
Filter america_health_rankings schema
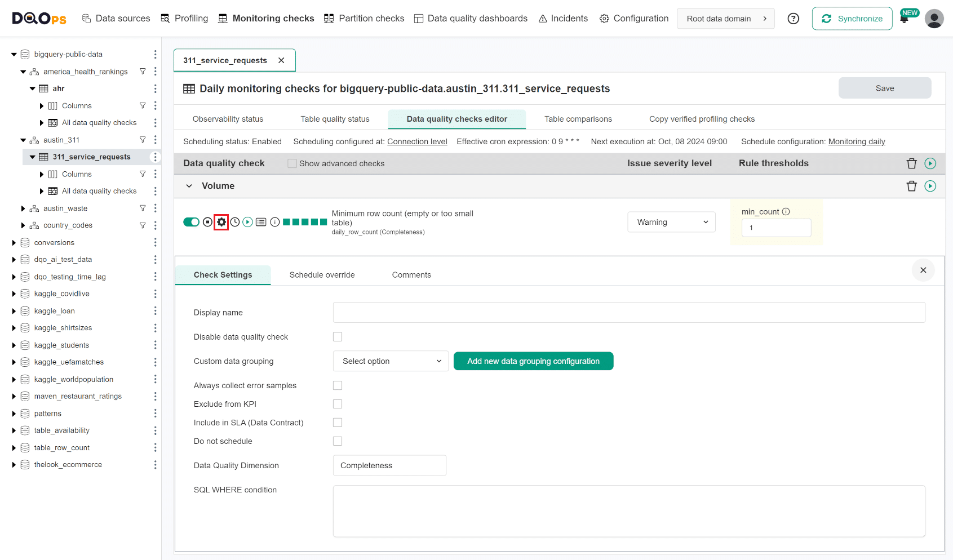pos(143,72)
